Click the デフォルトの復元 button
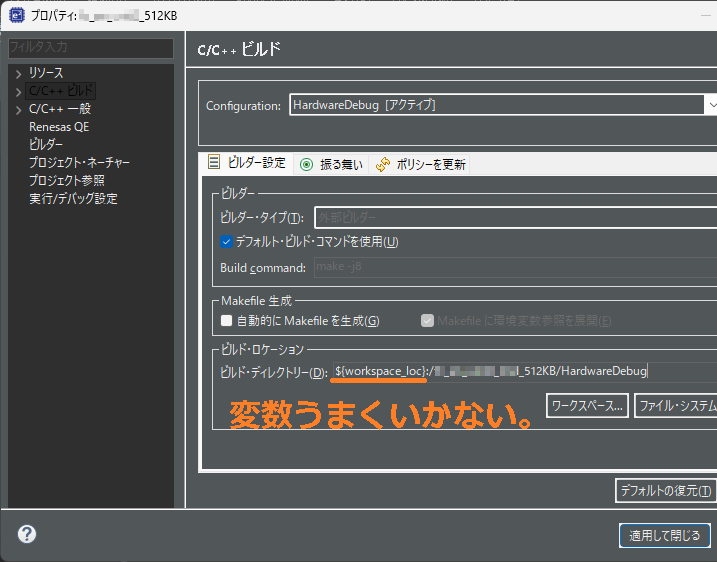 [665, 491]
